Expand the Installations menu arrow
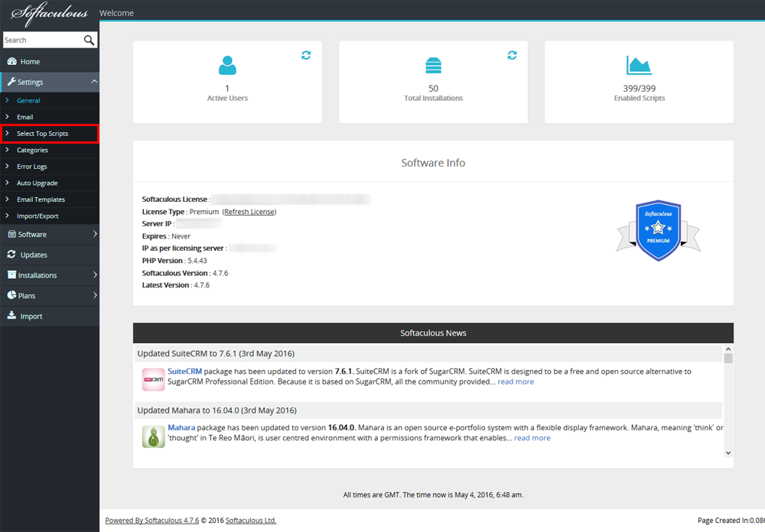This screenshot has height=532, width=765. [95, 275]
